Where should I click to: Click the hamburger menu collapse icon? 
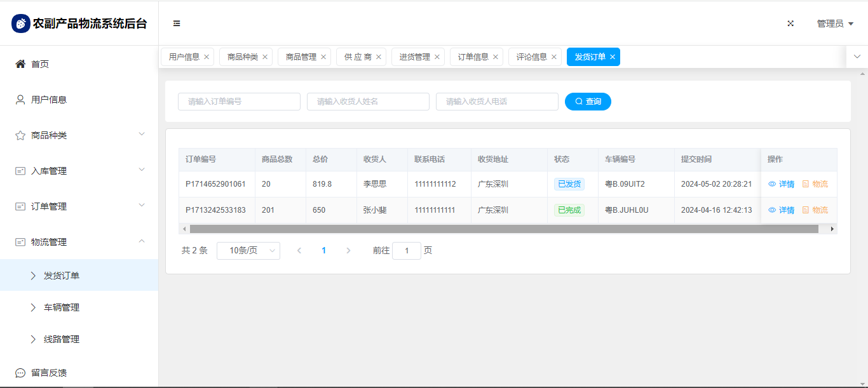(x=177, y=23)
